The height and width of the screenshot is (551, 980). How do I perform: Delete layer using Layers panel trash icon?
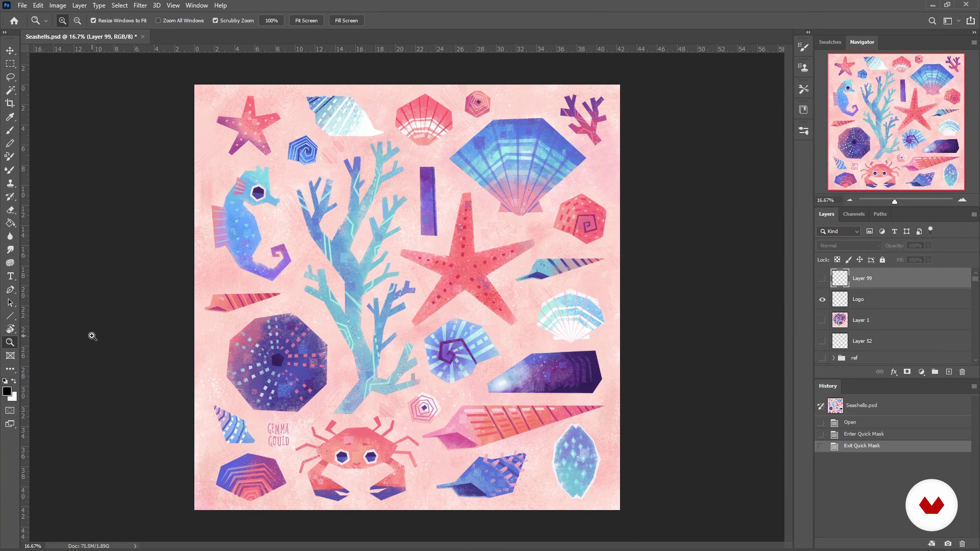coord(962,371)
